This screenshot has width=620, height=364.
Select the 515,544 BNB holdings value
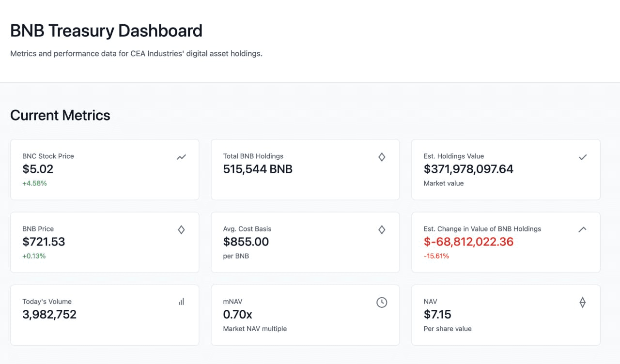point(258,169)
